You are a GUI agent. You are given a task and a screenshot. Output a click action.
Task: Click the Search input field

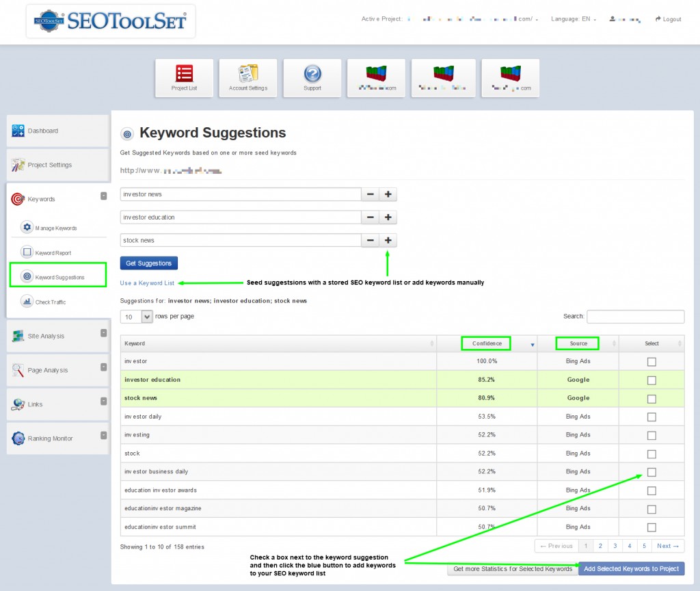point(635,317)
